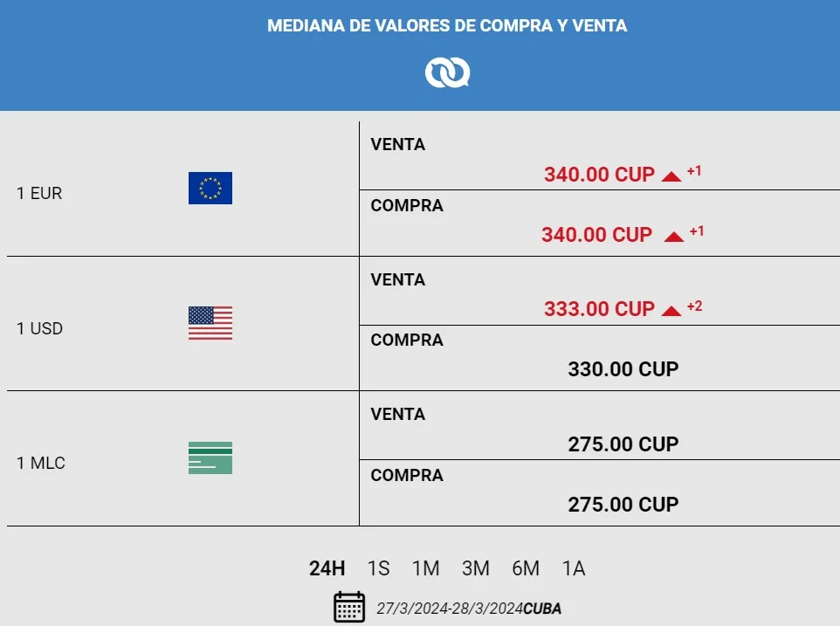Click the 333.00 CUP USD venta value
Screen dimensions: 840x626
(x=599, y=309)
